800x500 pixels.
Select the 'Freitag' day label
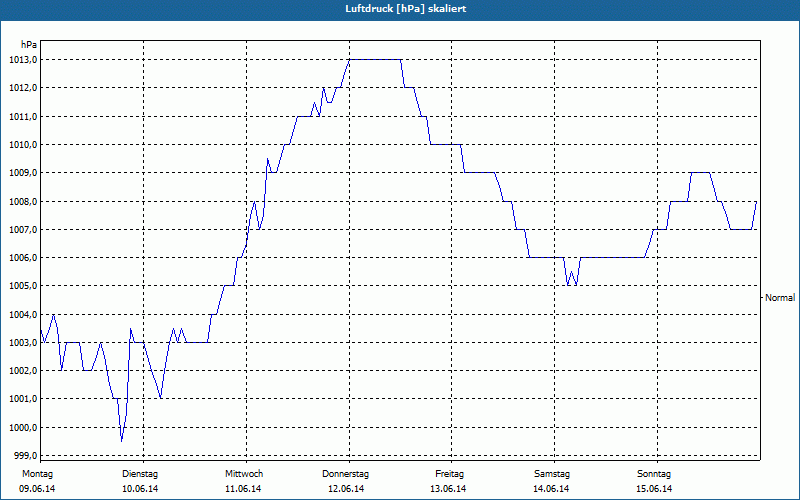(x=449, y=474)
